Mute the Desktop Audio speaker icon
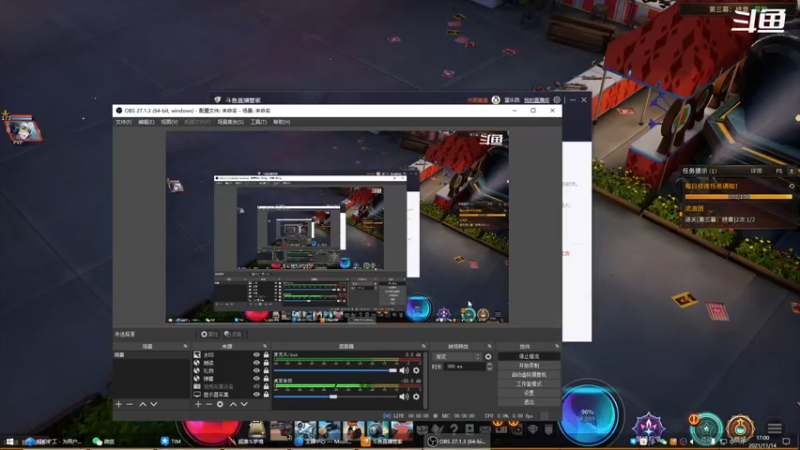Screen dimensions: 800x450 (x=404, y=396)
